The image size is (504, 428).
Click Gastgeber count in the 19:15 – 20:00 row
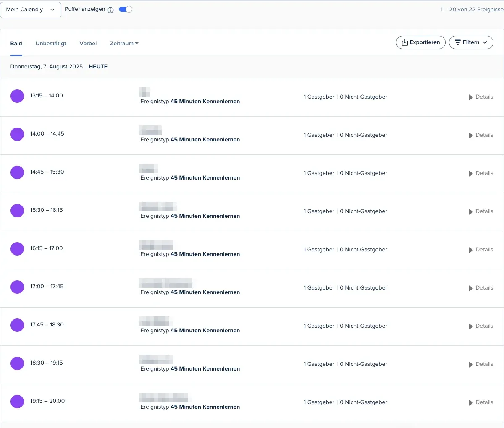point(319,402)
